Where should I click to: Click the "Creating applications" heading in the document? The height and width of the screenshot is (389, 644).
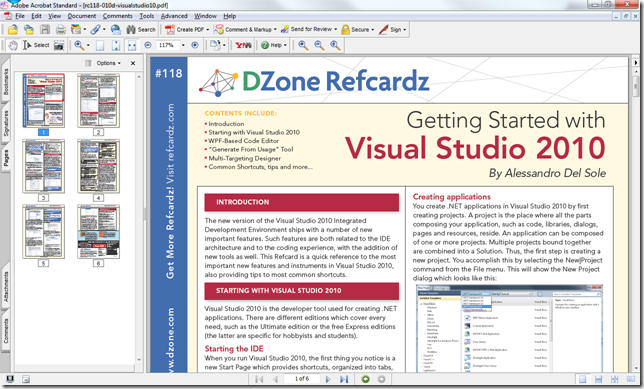tap(451, 197)
